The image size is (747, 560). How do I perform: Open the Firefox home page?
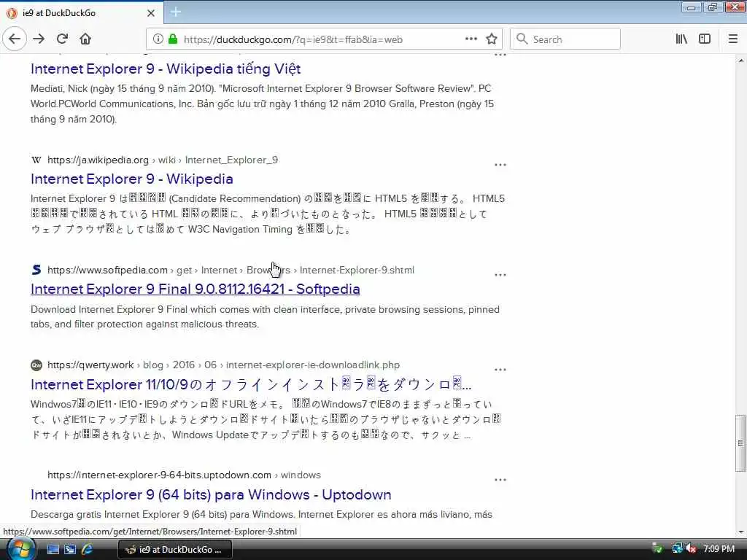(85, 39)
